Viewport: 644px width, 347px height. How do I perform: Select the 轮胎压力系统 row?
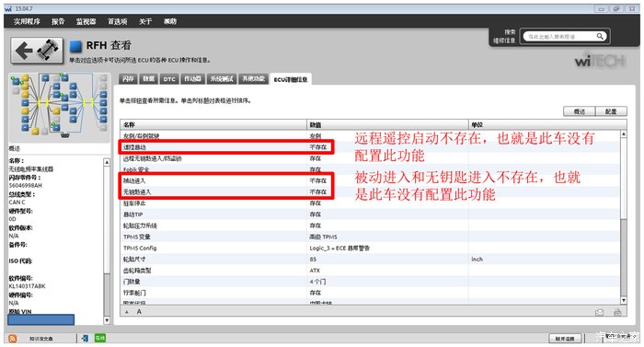pyautogui.click(x=370, y=226)
